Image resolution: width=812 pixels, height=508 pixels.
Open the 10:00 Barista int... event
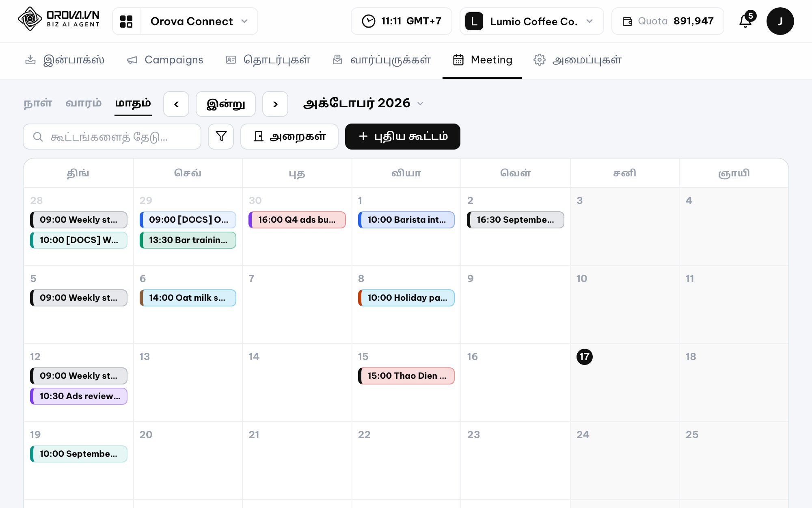[406, 220]
